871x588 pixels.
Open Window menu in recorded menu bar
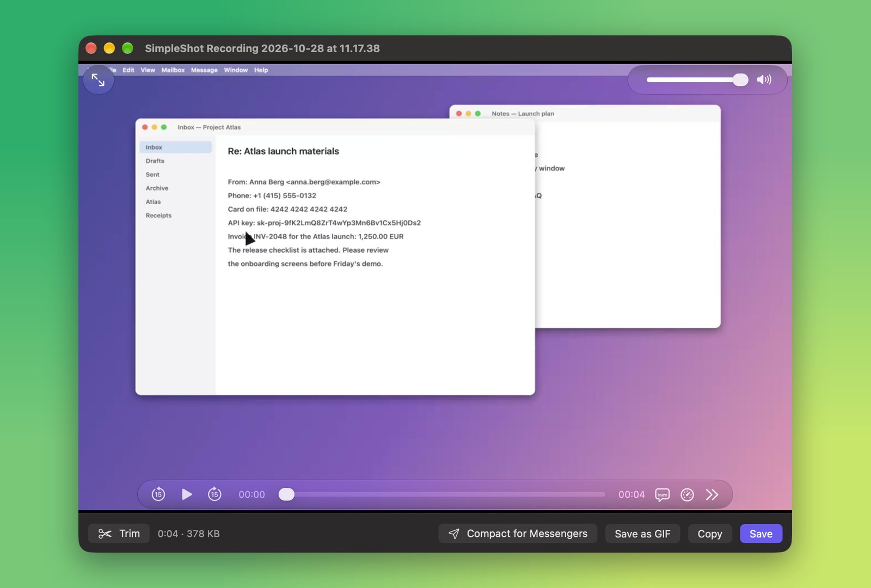[x=236, y=70]
